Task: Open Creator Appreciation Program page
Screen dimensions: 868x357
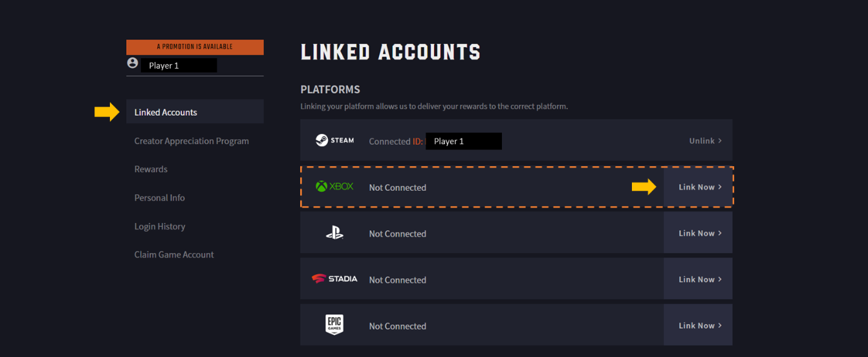Action: point(191,141)
